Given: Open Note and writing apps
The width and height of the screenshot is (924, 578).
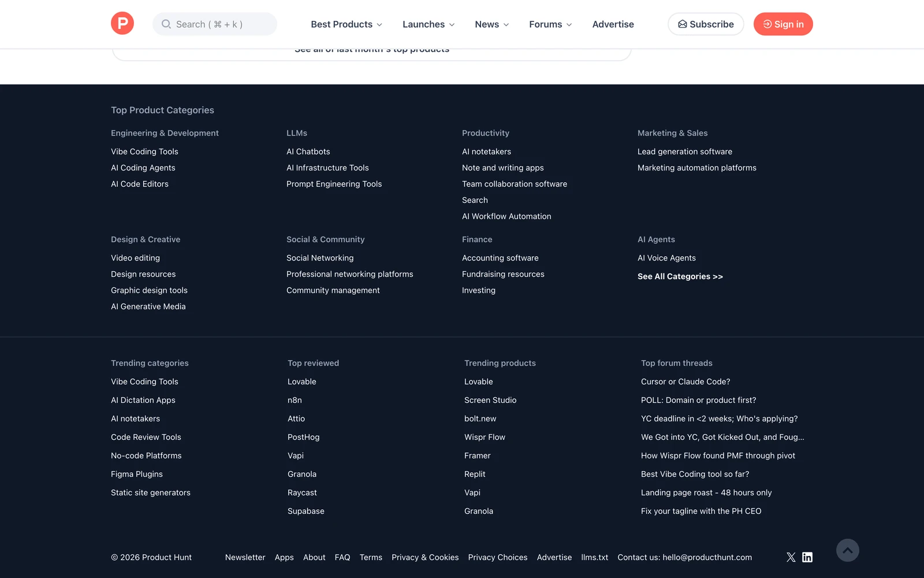Looking at the screenshot, I should 503,168.
